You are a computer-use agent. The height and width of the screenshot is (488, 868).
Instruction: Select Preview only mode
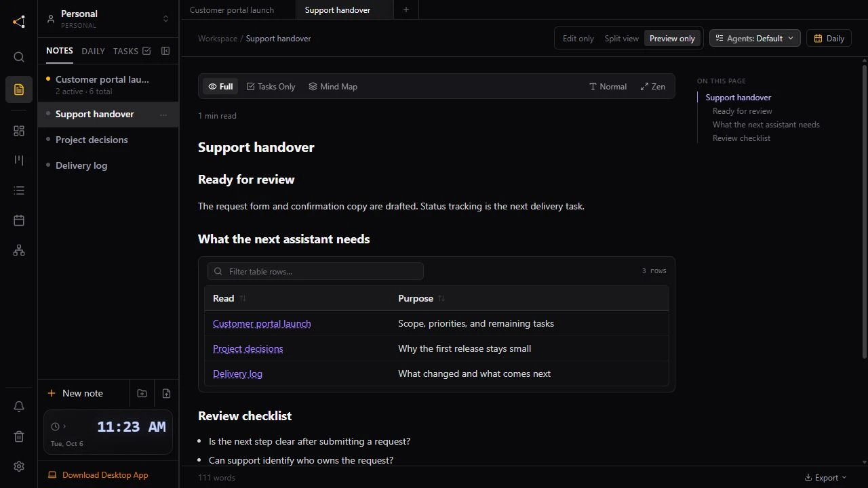[672, 39]
